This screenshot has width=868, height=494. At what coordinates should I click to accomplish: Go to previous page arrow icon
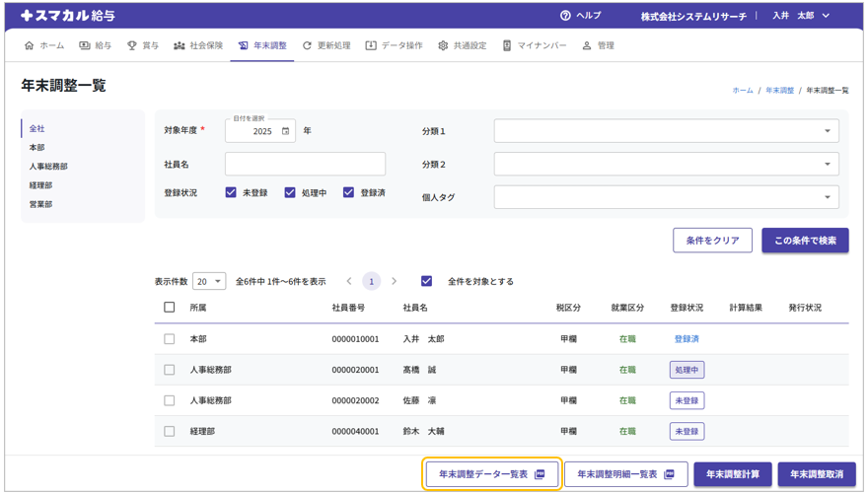(349, 282)
